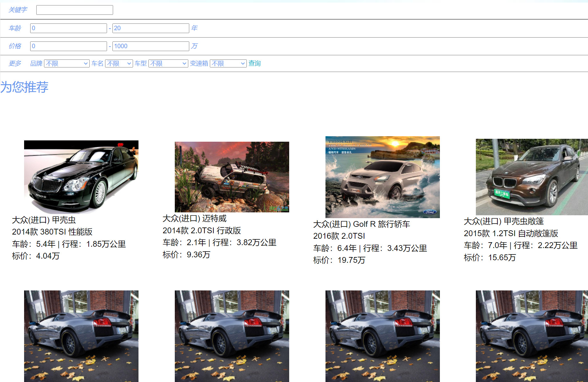Open the brown BMW X1 thumbnail
Screen dimensions: 588x382
tap(532, 177)
